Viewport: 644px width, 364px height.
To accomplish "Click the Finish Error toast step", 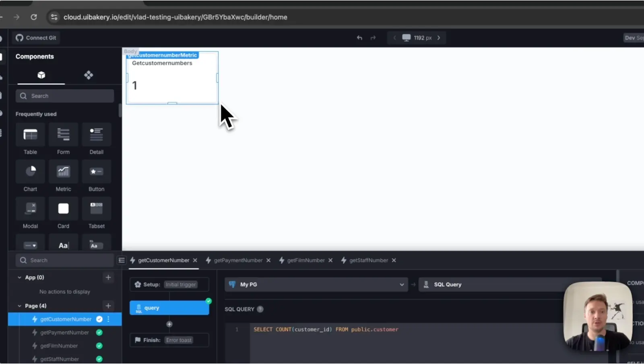I will pos(169,340).
